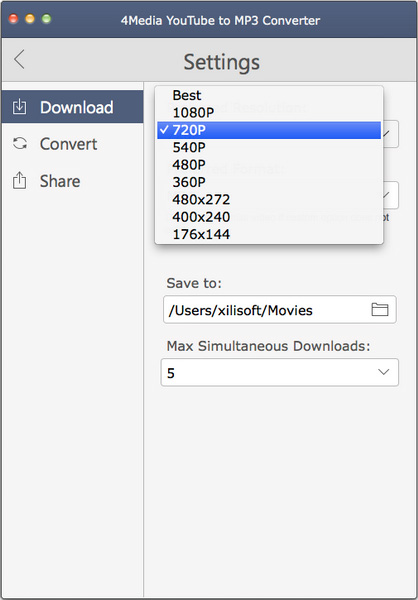
Task: Click the Share upload icon
Action: point(20,181)
